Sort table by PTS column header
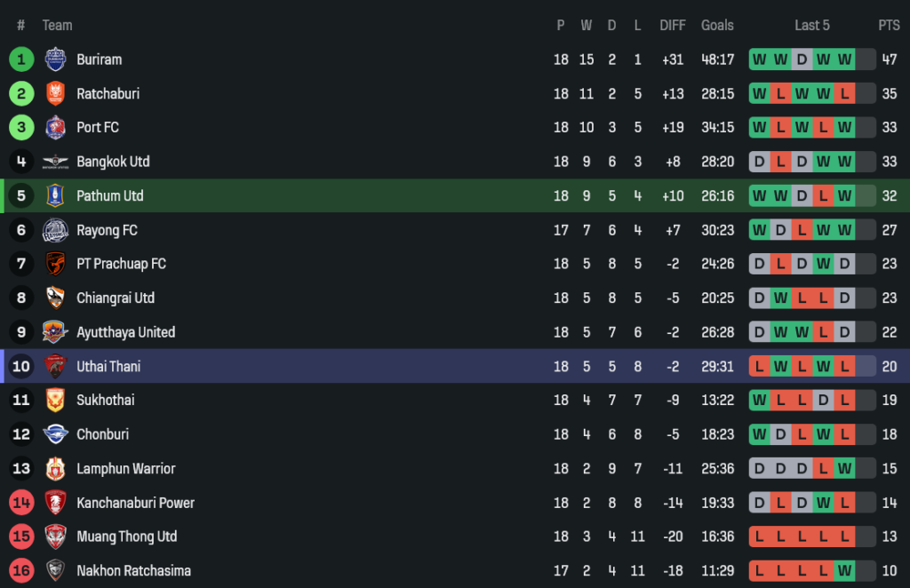The height and width of the screenshot is (588, 910). pos(889,25)
